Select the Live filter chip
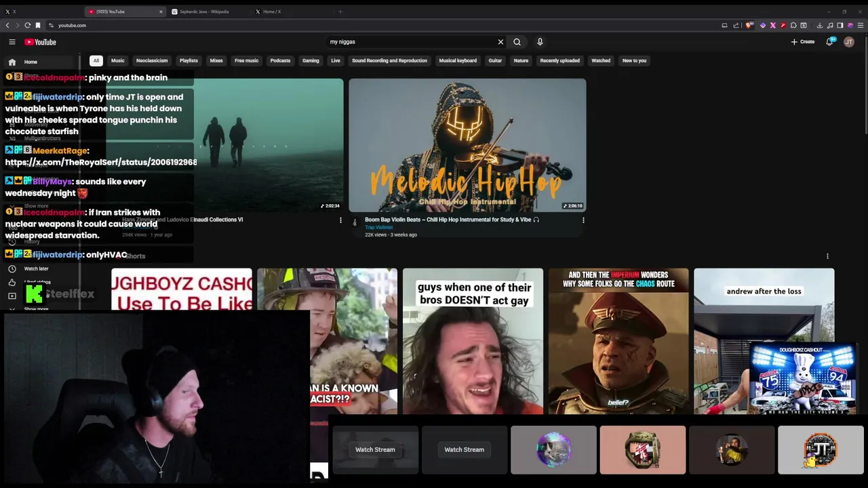This screenshot has width=868, height=488. point(336,60)
